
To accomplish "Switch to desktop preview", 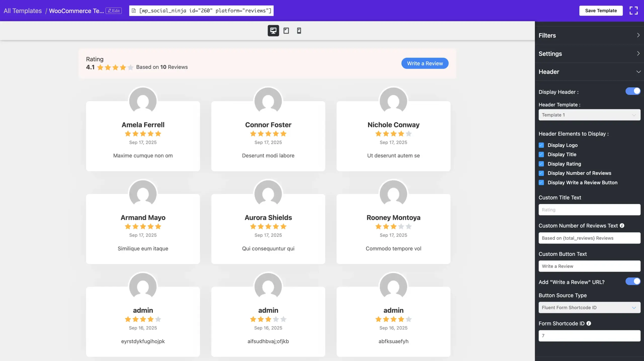I will point(273,30).
